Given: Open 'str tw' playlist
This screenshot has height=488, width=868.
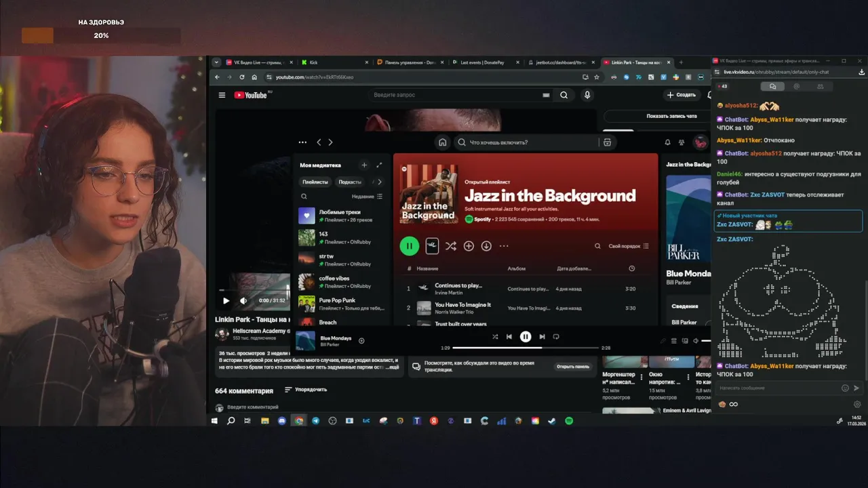Looking at the screenshot, I should coord(341,260).
